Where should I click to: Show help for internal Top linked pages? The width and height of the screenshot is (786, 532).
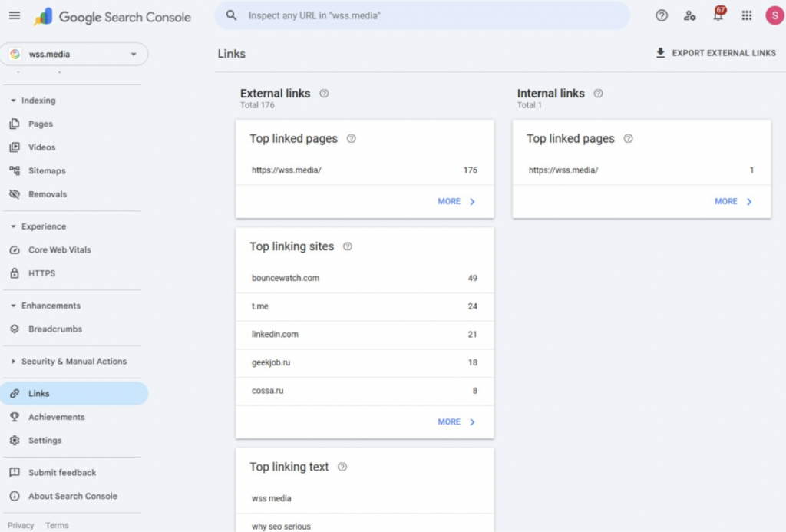(x=628, y=138)
